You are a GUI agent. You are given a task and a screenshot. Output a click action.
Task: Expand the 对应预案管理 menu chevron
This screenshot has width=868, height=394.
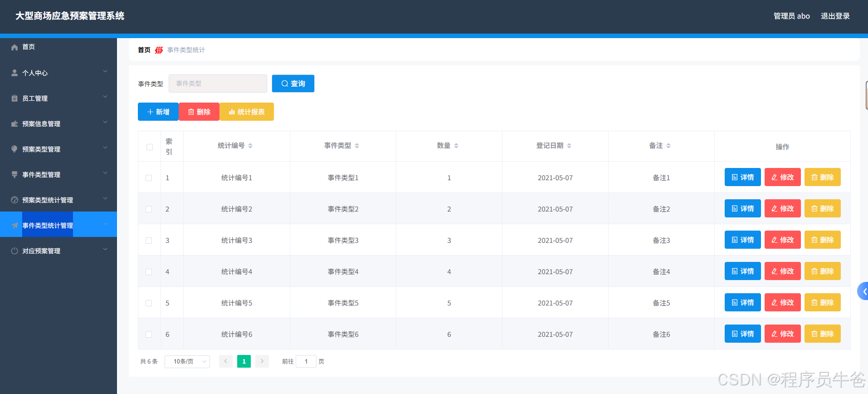pyautogui.click(x=105, y=249)
